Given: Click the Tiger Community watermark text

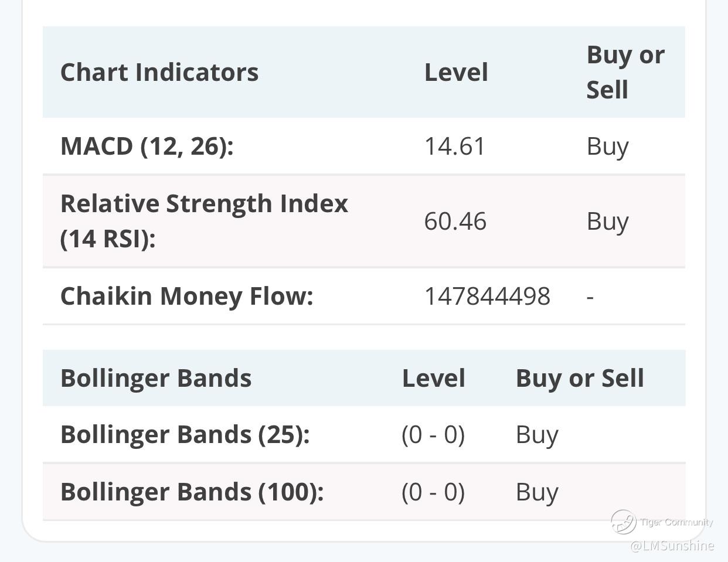Looking at the screenshot, I should [676, 522].
